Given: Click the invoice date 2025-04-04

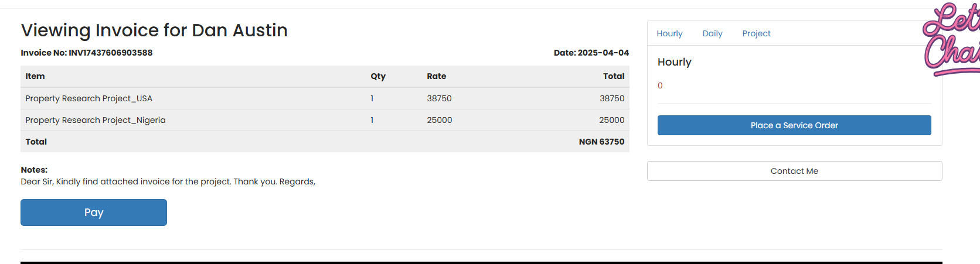Looking at the screenshot, I should (603, 53).
